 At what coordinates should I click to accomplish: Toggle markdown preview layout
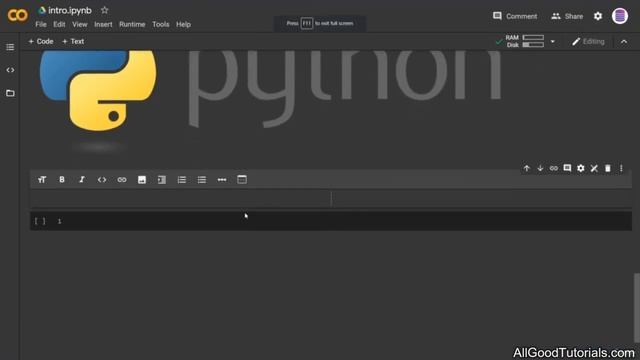(x=242, y=180)
